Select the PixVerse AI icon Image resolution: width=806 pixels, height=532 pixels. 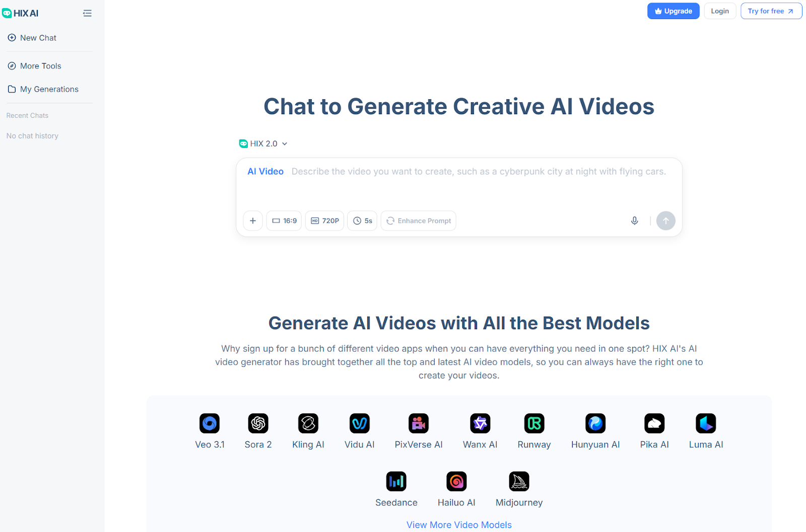[418, 423]
